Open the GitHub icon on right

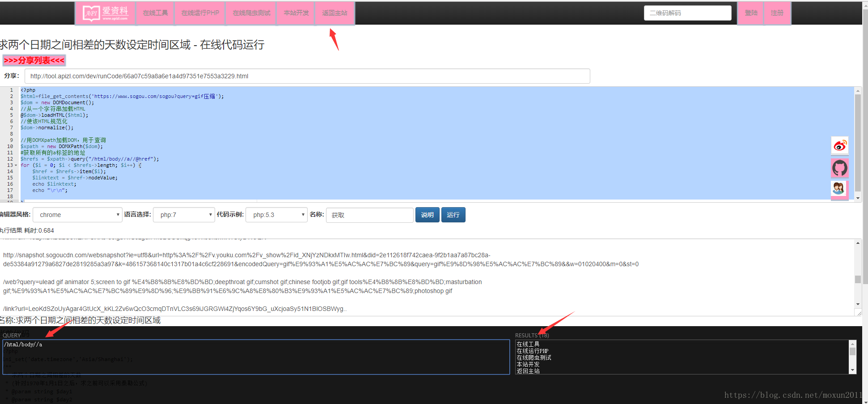[x=839, y=168]
